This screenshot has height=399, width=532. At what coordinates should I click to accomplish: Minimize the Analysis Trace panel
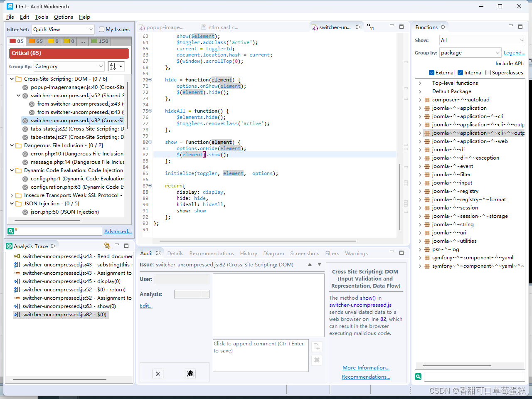point(117,245)
